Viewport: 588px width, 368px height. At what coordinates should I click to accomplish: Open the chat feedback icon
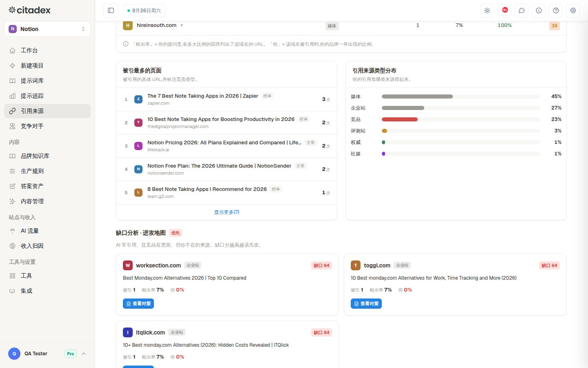(521, 11)
